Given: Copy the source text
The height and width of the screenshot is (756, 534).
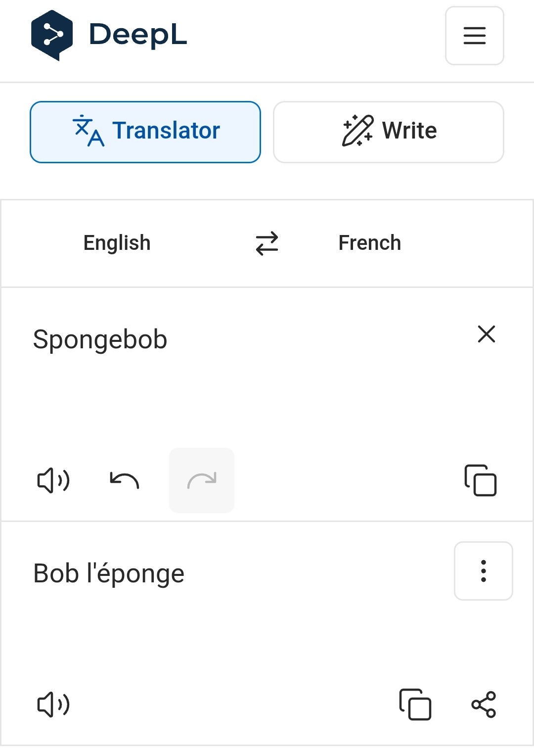Looking at the screenshot, I should [x=480, y=480].
